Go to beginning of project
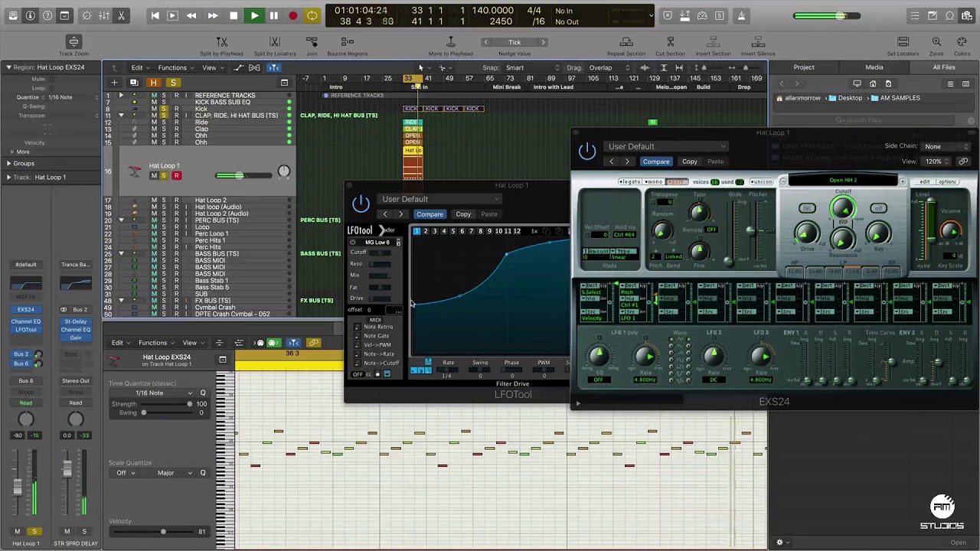This screenshot has width=980, height=551. [155, 15]
